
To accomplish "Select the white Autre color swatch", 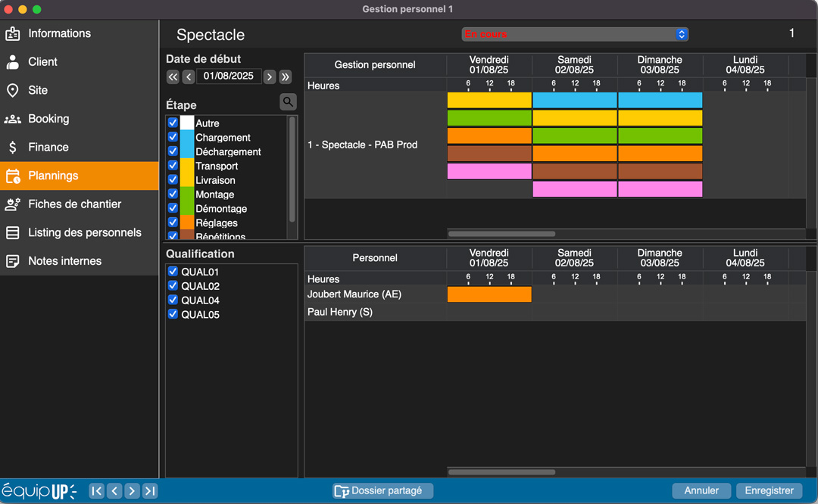I will pyautogui.click(x=187, y=123).
